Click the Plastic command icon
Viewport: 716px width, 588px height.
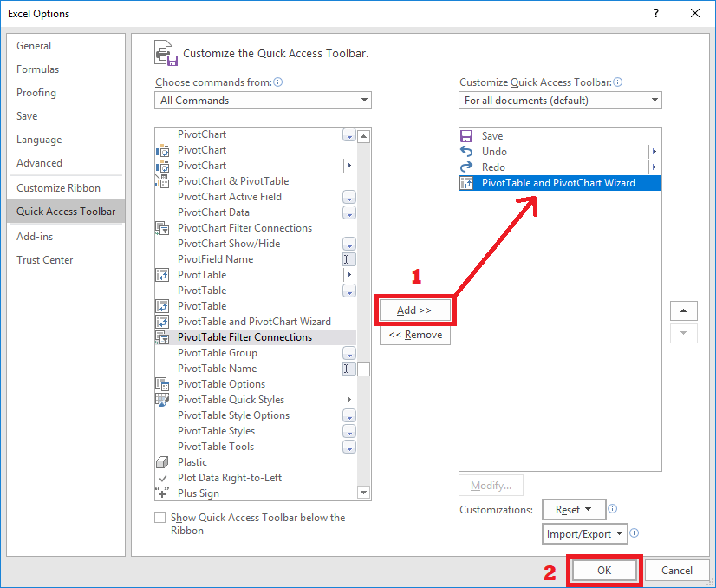[x=163, y=462]
